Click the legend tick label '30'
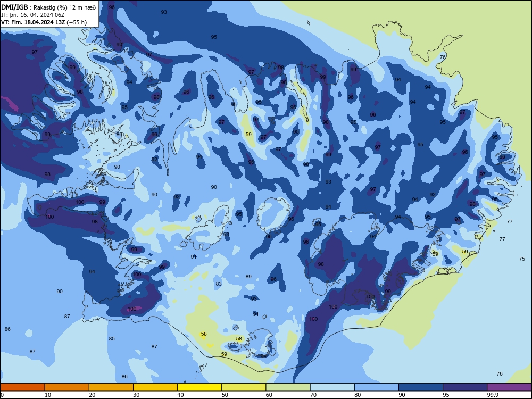The image size is (532, 399). coord(136,395)
